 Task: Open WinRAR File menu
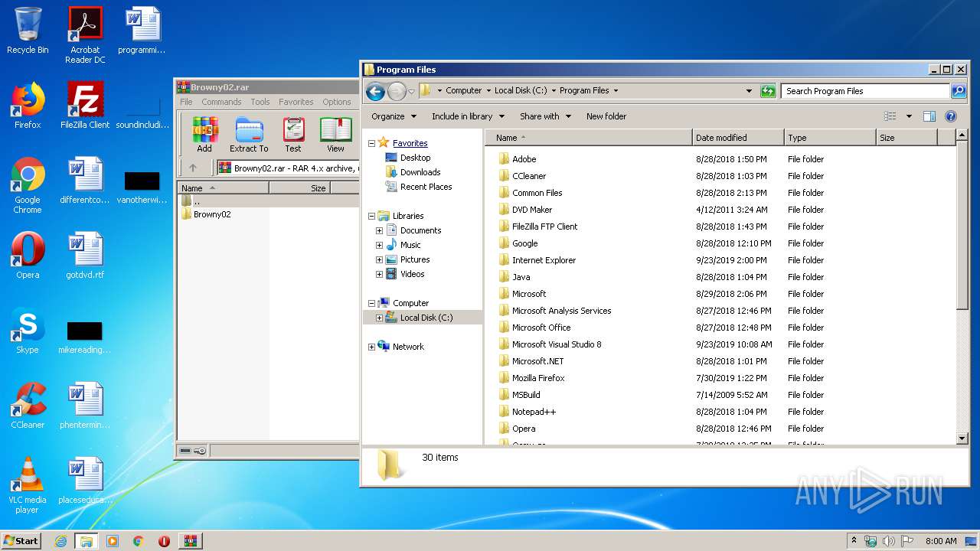[x=187, y=102]
